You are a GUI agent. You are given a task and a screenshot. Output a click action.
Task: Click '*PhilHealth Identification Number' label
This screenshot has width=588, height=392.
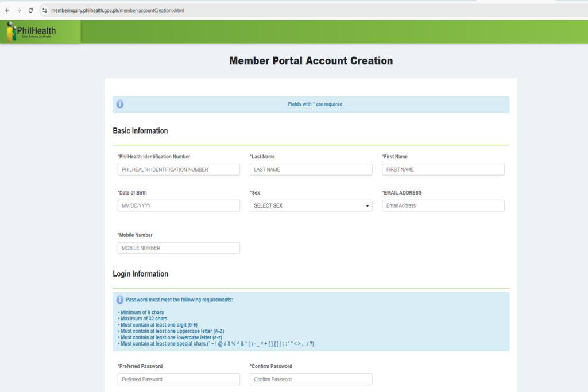[154, 157]
